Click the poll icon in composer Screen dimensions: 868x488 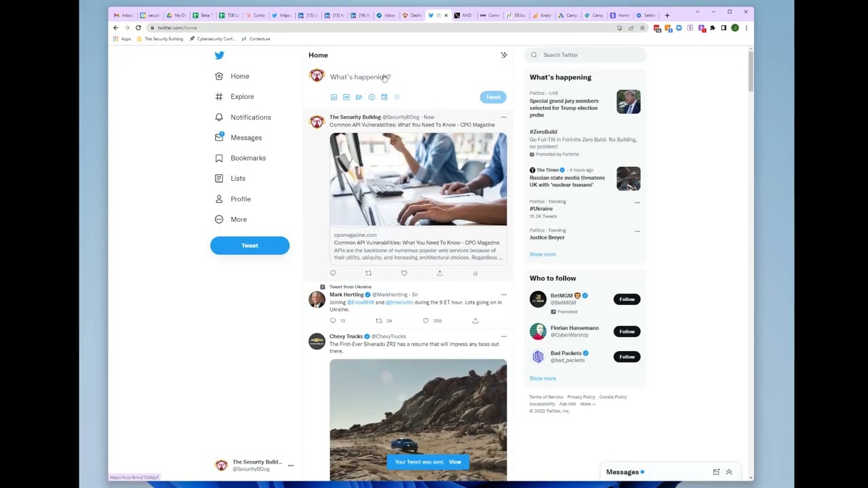[359, 98]
